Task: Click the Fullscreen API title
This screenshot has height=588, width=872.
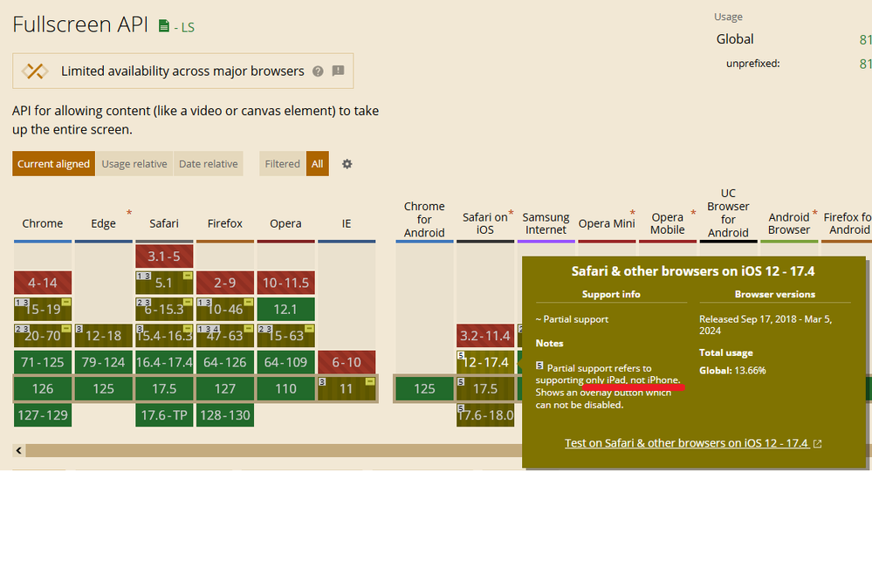Action: (x=80, y=24)
